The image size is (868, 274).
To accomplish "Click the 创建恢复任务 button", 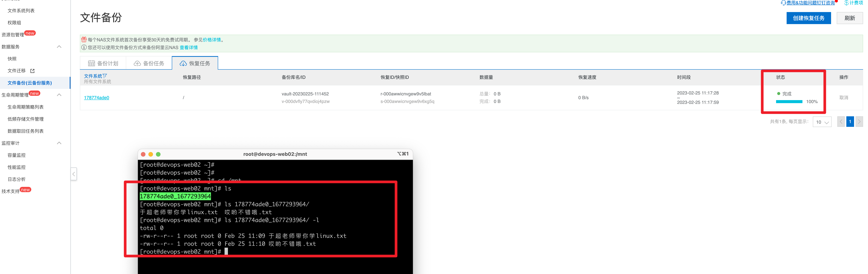I will (x=808, y=18).
